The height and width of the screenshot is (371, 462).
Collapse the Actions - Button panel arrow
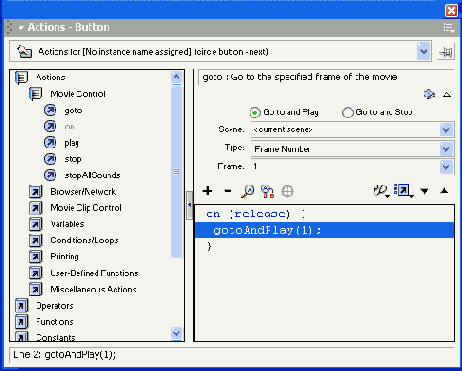[x=21, y=28]
